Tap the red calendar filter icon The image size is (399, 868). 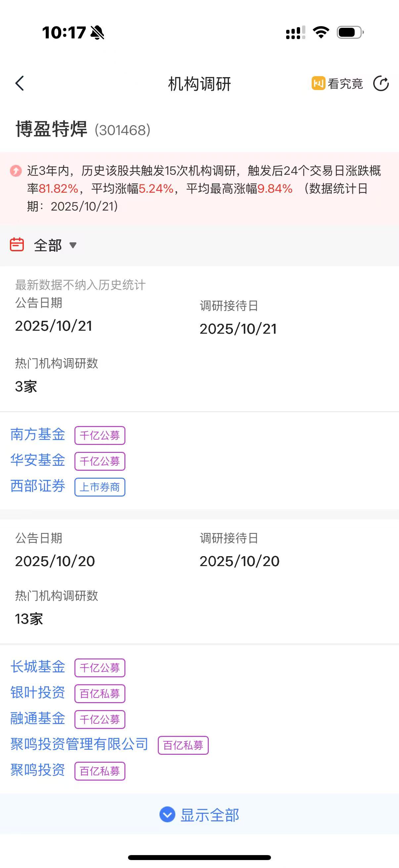click(x=17, y=245)
